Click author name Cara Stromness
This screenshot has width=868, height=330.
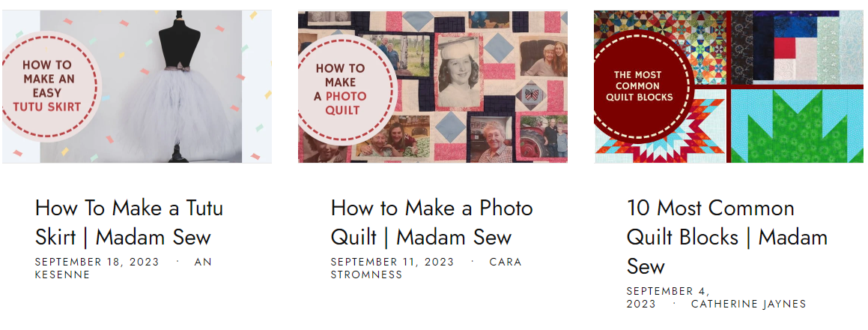pyautogui.click(x=426, y=268)
